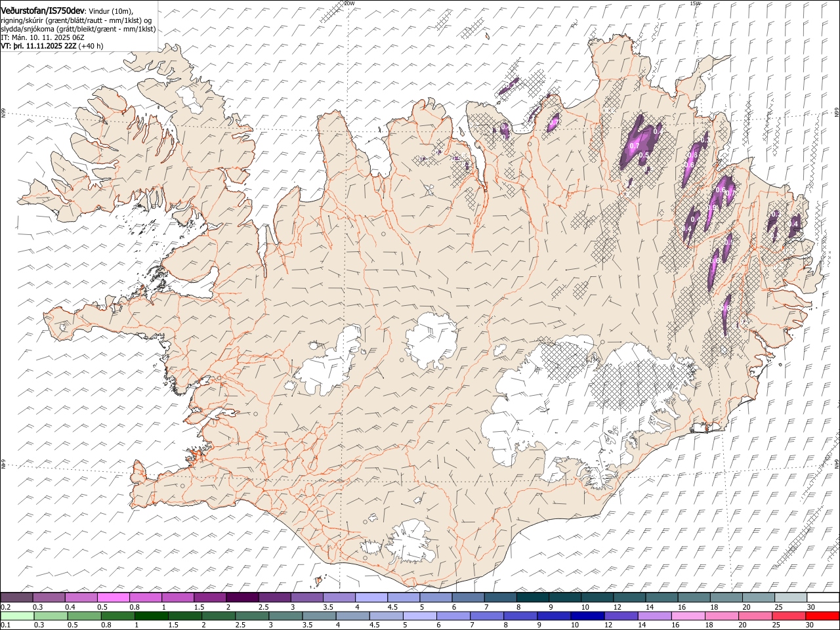Viewport: 840px width, 630px height.
Task: Select the 'IT: Mán. 10. 11. 2025 06Z' line
Action: 43,37
